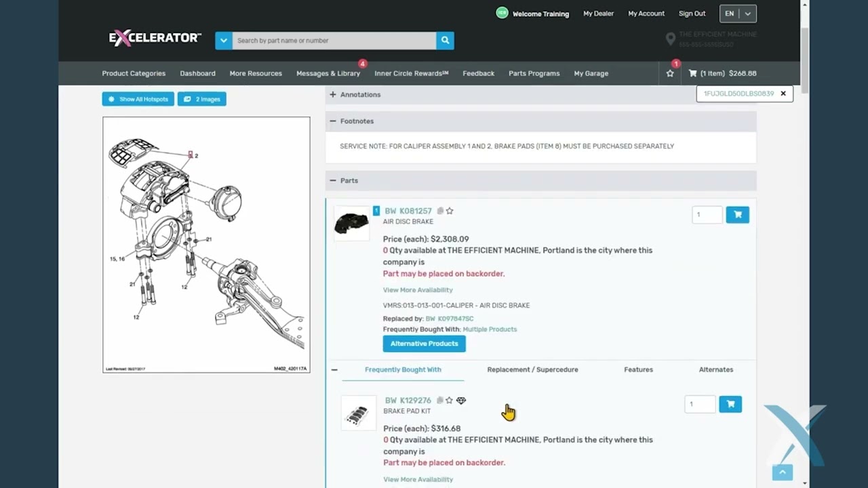The image size is (868, 488).
Task: Click the diamond icon beside BW K129276
Action: 461,401
